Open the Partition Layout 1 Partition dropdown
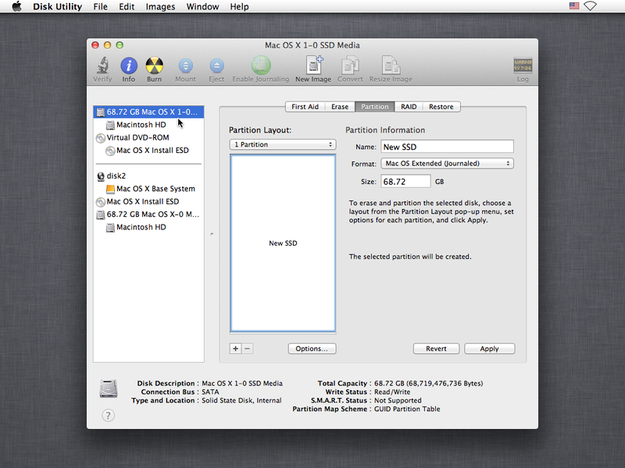625x468 pixels. [x=283, y=144]
